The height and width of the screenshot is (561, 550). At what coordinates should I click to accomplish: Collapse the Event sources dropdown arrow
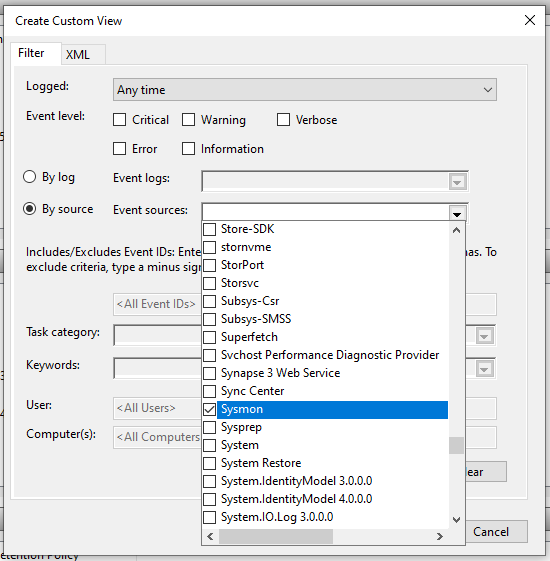click(457, 214)
